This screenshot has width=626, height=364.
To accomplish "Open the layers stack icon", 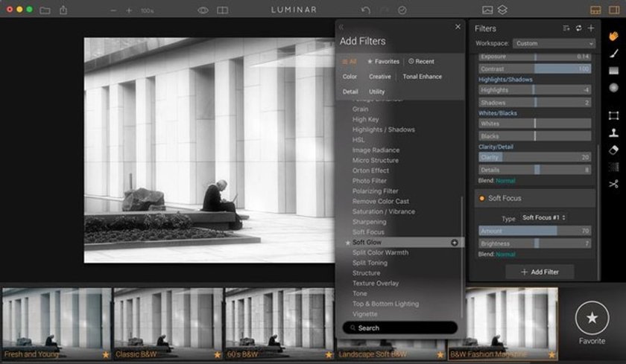I will (502, 10).
